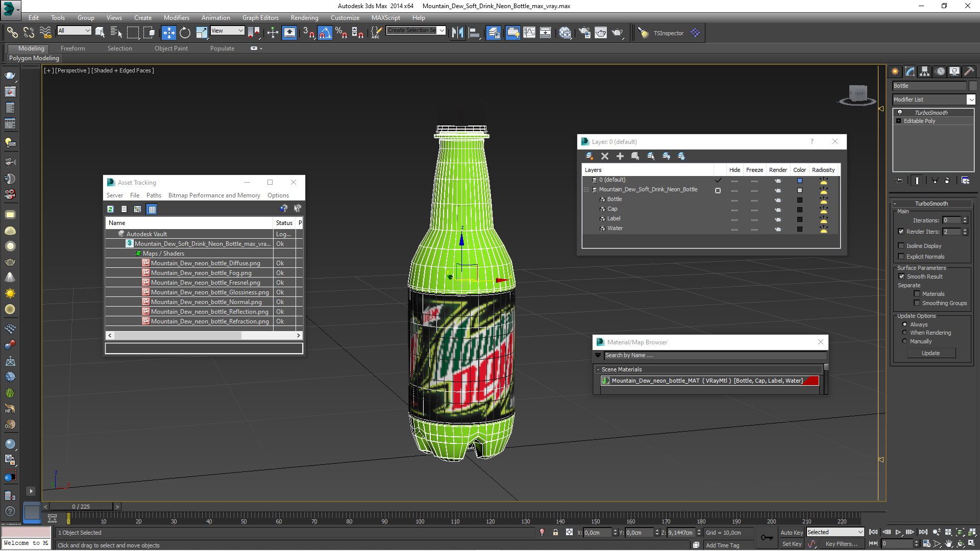Click the Pan View hand icon

point(949,544)
